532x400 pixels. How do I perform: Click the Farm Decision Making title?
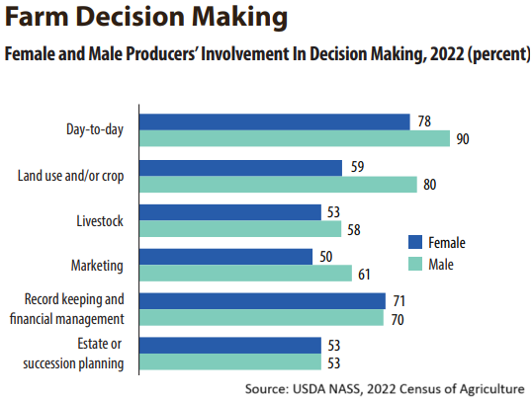point(146,17)
